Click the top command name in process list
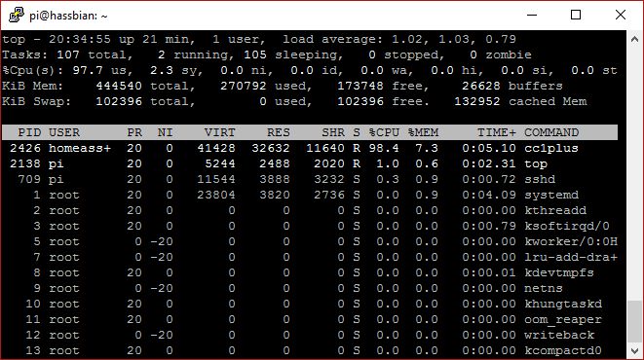This screenshot has height=360, width=644. (x=536, y=164)
